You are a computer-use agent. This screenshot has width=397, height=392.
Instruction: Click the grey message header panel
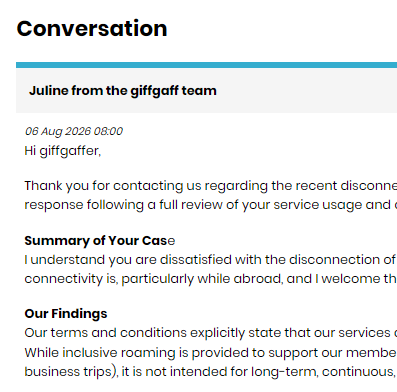(x=206, y=90)
